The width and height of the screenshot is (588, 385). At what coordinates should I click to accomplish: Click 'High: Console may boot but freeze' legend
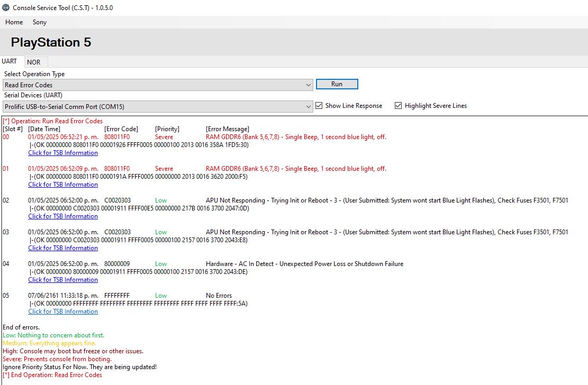(73, 351)
